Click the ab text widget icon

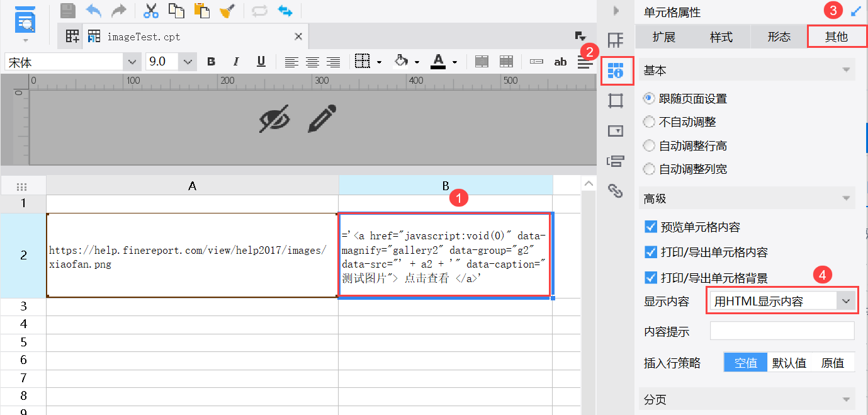[560, 62]
